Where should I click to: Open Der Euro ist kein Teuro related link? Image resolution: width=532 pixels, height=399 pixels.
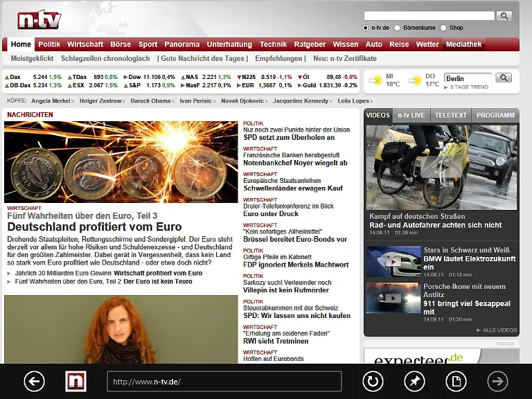(x=158, y=282)
